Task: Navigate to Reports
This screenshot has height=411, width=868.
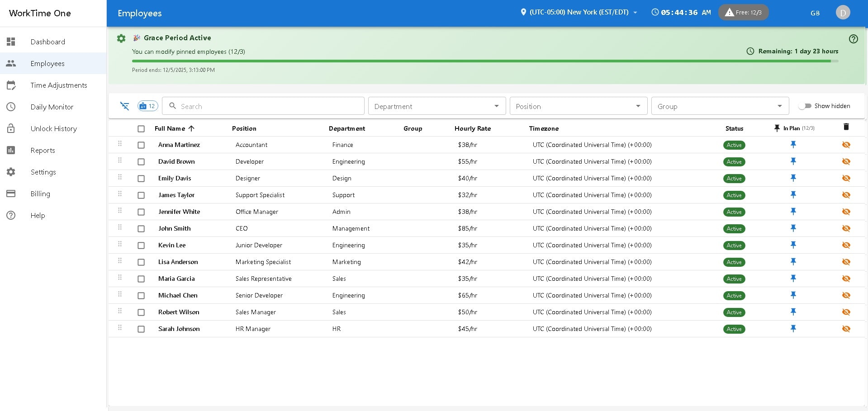Action: pos(53,150)
